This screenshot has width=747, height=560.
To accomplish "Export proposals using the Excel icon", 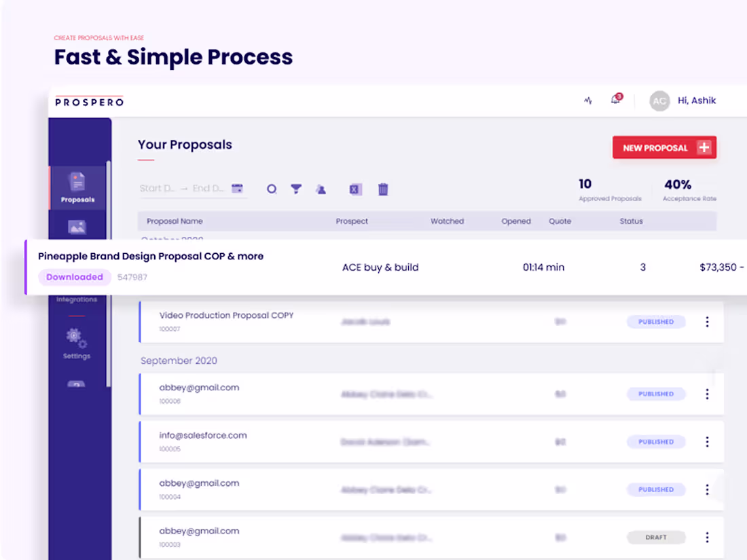I will 354,189.
